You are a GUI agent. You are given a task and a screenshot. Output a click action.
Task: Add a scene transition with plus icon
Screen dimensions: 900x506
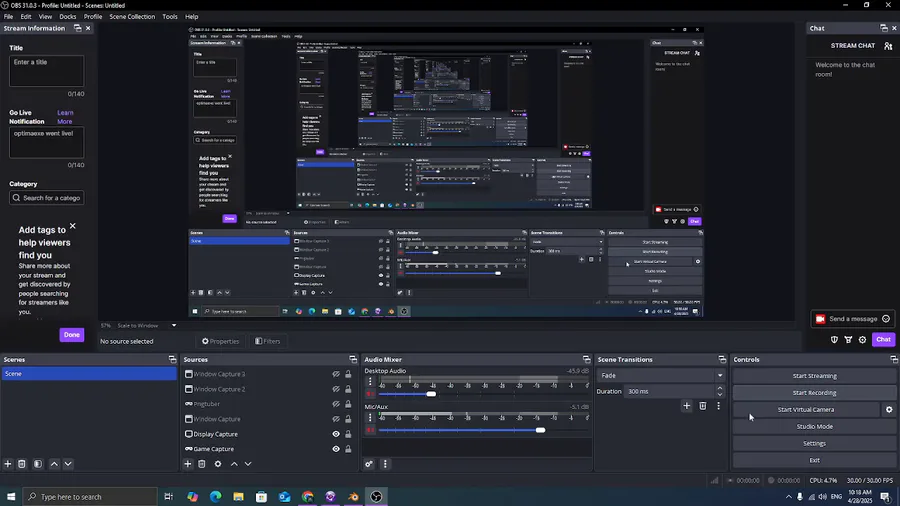pos(686,406)
